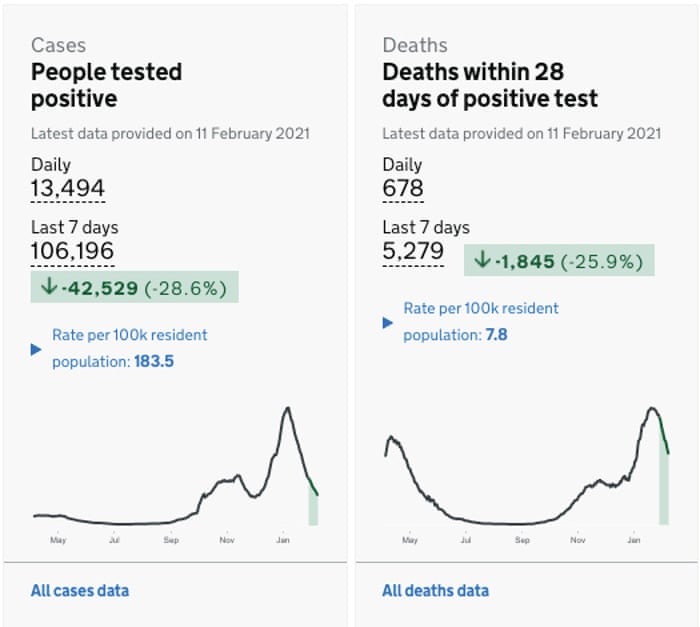
Task: Click the deaths rate value 7.8
Action: 496,335
